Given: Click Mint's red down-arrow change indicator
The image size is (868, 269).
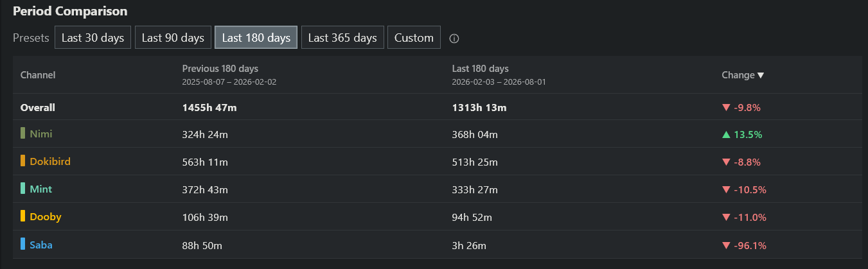Looking at the screenshot, I should (x=726, y=190).
